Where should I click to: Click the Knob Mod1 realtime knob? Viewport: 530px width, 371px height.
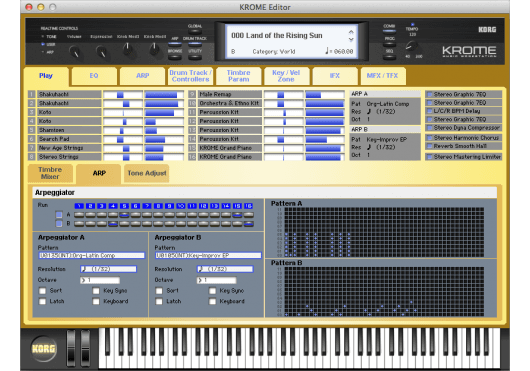pyautogui.click(x=128, y=50)
